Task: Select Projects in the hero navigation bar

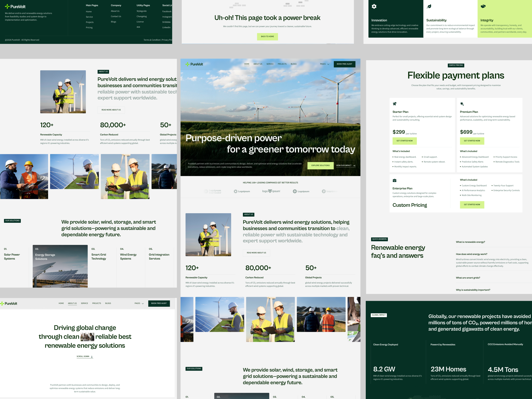Action: point(282,64)
